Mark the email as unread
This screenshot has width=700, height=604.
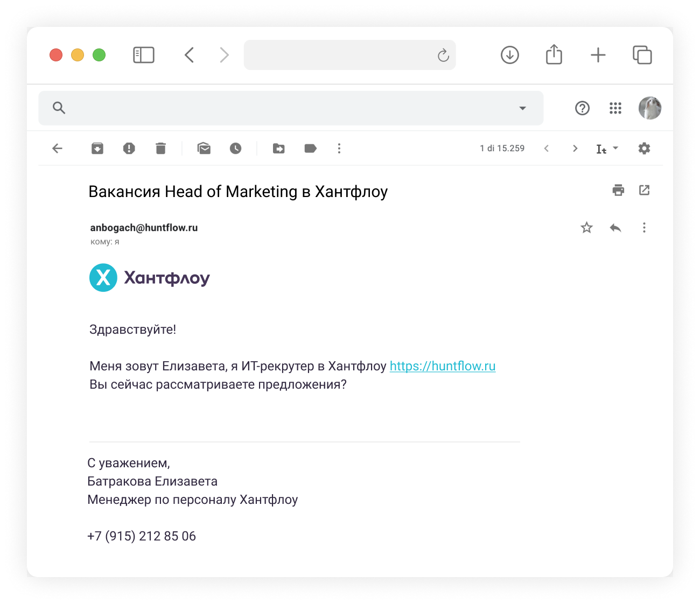coord(204,149)
